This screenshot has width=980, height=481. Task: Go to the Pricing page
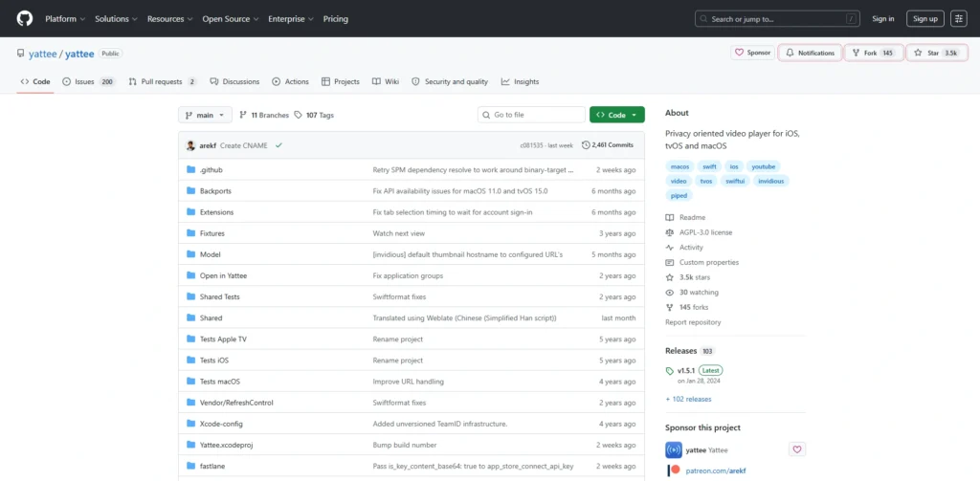[x=336, y=19]
